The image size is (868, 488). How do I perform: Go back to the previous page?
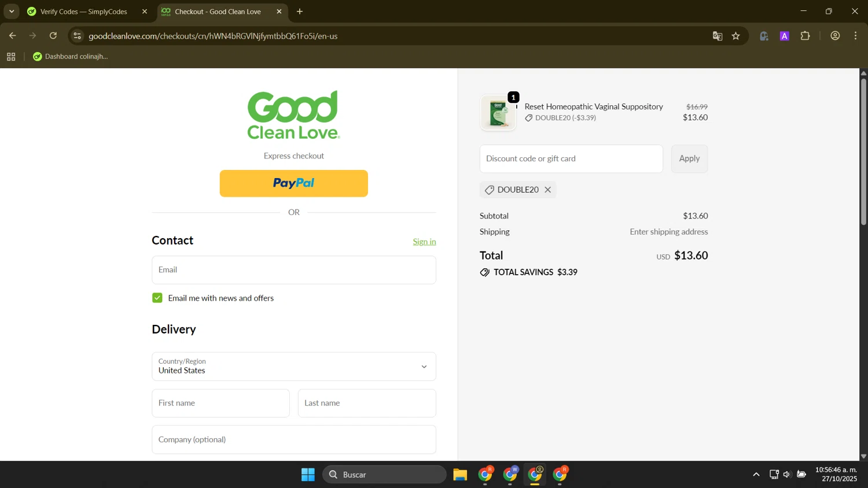(x=12, y=36)
